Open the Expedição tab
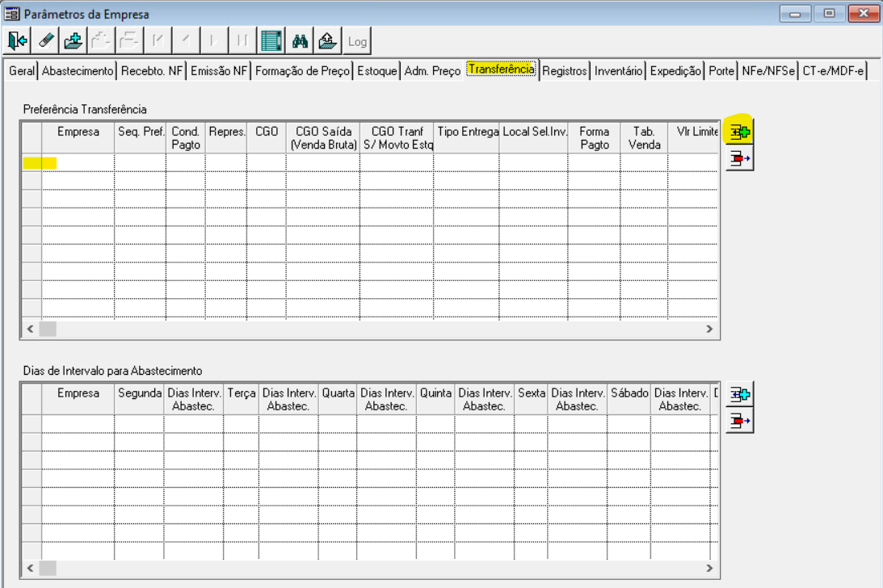This screenshot has height=588, width=883. coord(675,71)
